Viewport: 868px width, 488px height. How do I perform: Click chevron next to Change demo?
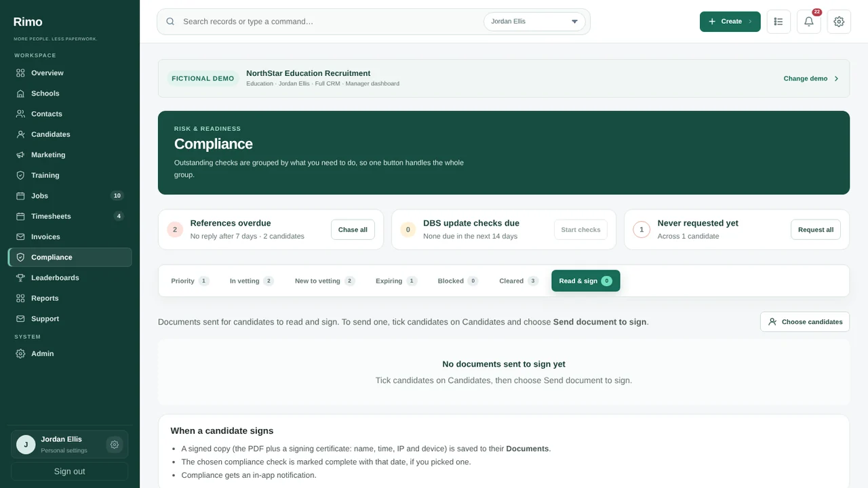click(x=836, y=79)
